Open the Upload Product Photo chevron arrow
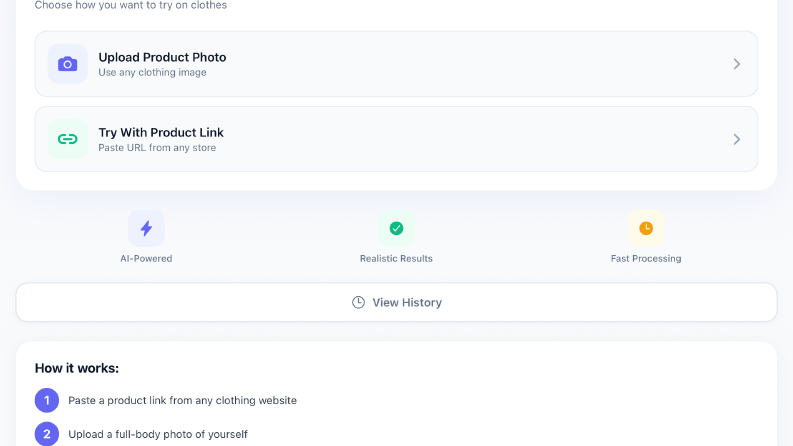 click(x=737, y=64)
